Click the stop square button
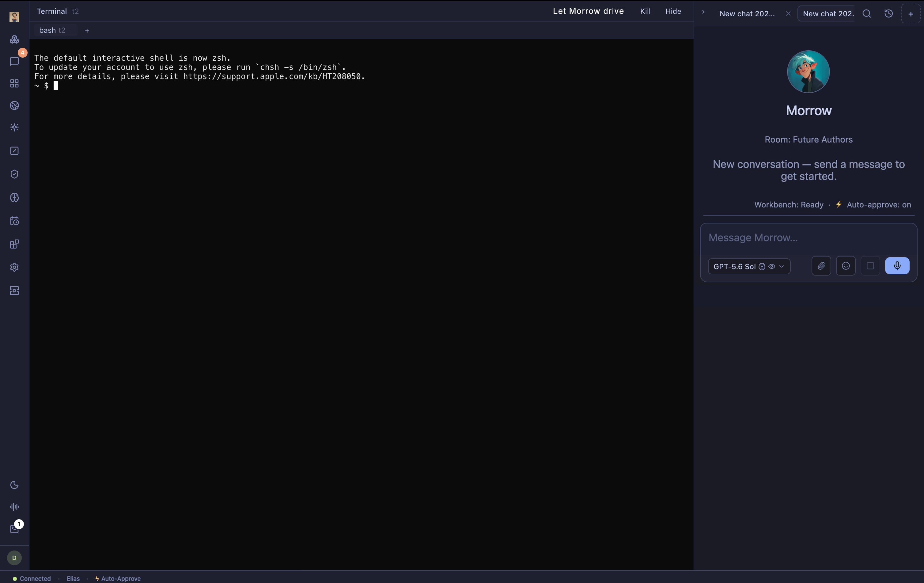924x583 pixels. tap(870, 265)
